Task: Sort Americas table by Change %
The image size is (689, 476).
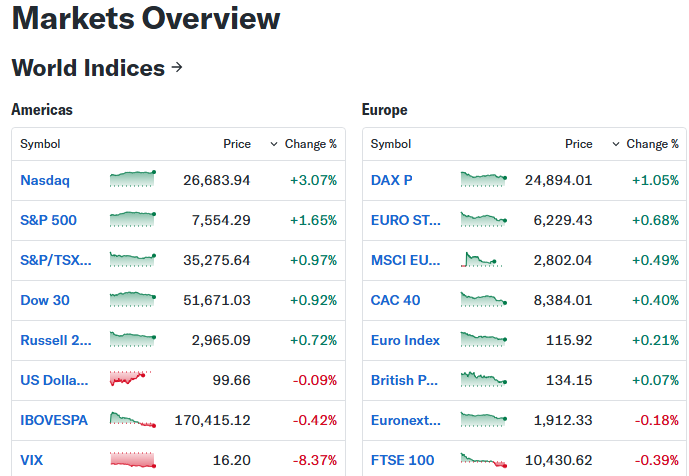Action: pos(303,144)
